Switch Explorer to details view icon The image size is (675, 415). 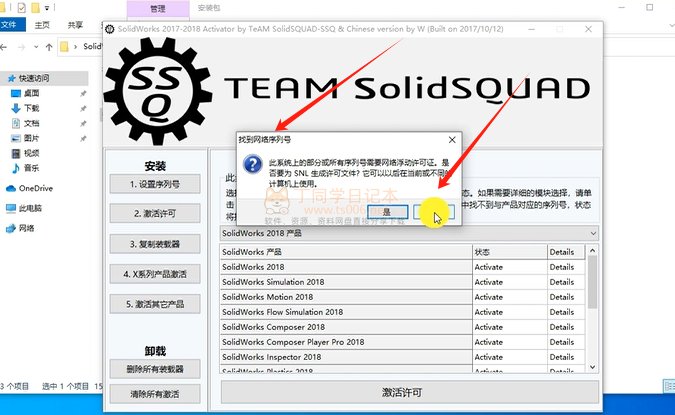(669, 386)
